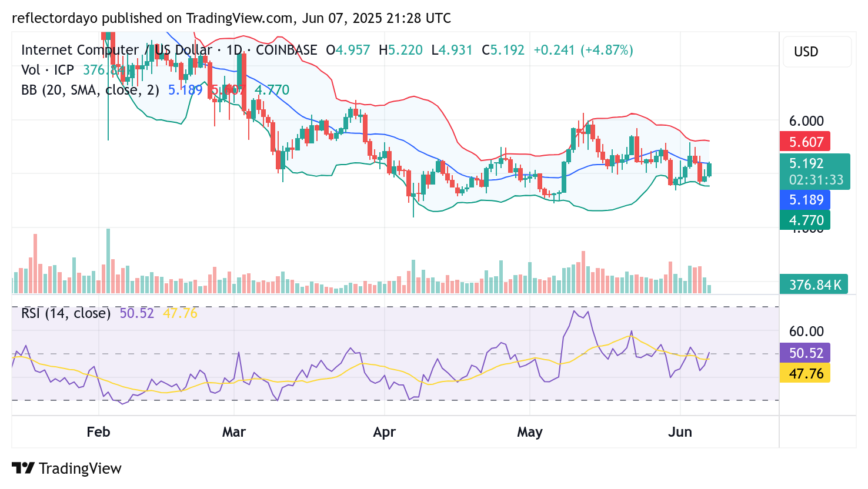Click the close price value C5.192

pos(503,50)
